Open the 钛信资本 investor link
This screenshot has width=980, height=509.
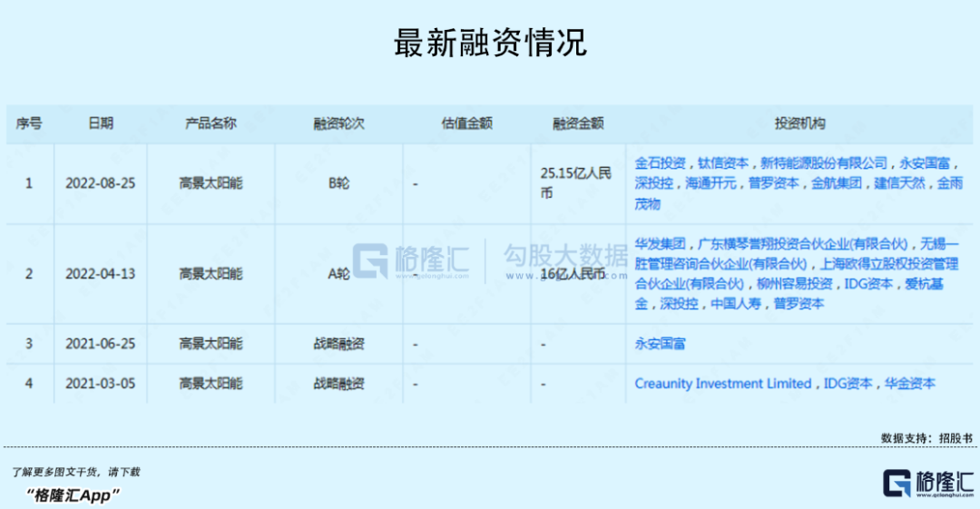click(x=723, y=163)
